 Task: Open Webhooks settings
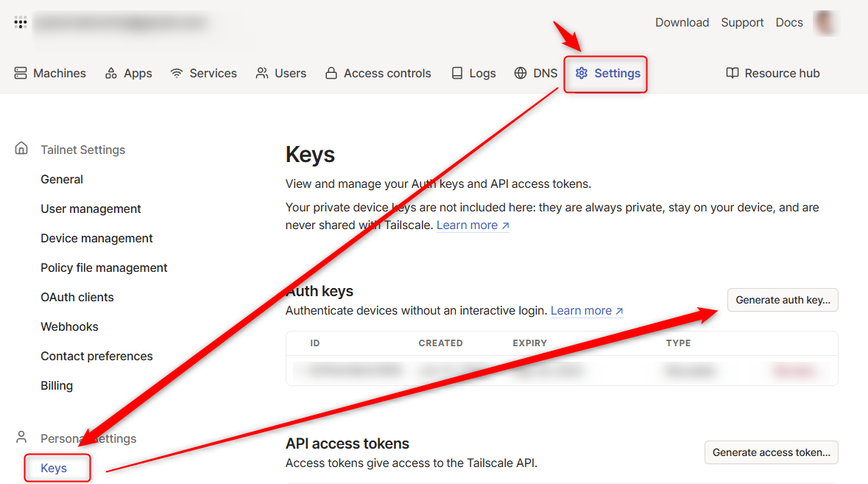(x=69, y=327)
